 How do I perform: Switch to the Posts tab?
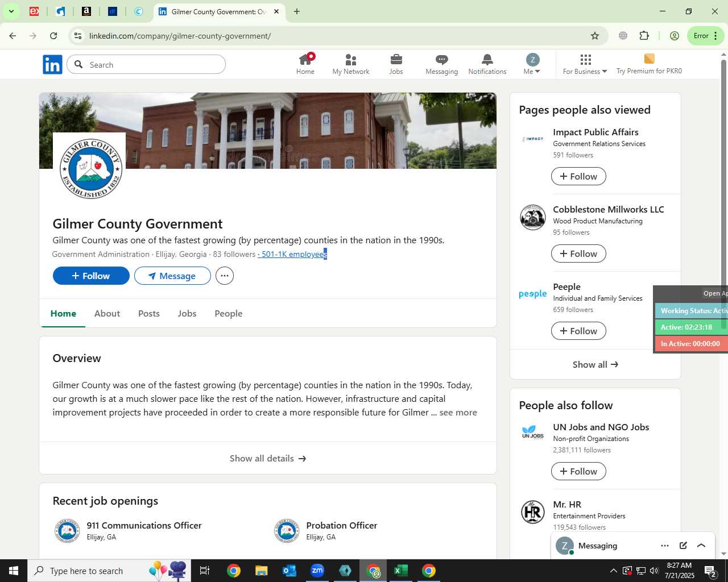pos(149,313)
